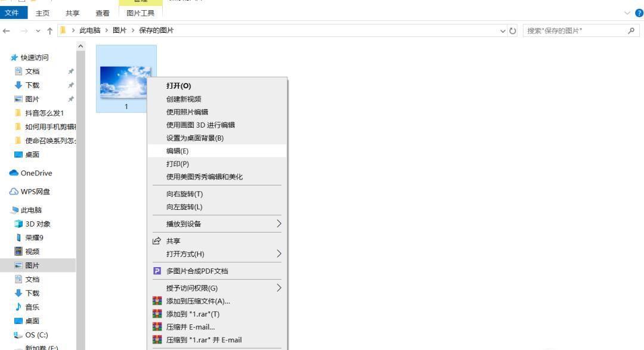Click 保存的图片 in the address path

tap(156, 30)
